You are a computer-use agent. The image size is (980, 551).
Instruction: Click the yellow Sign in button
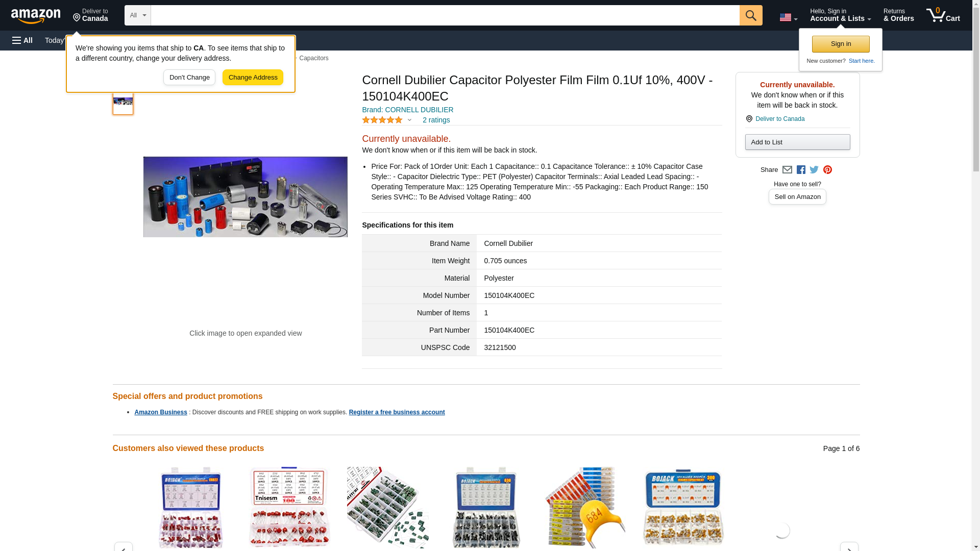click(x=841, y=44)
